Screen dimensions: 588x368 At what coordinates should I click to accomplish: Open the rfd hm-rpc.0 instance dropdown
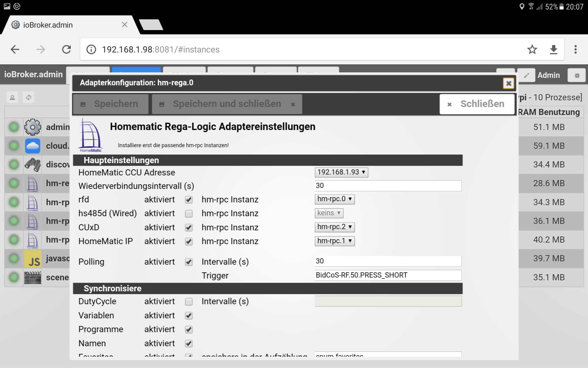[334, 199]
